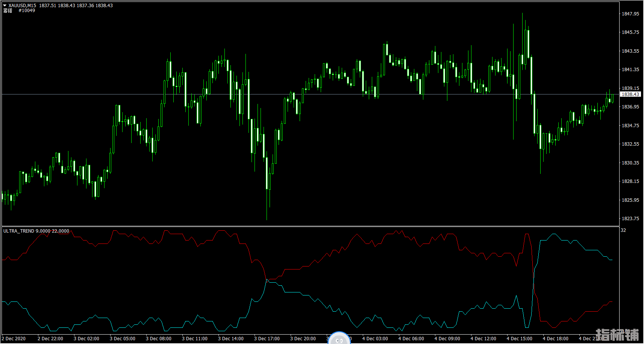The width and height of the screenshot is (644, 344).
Task: Click the #10049 order label
Action: pyautogui.click(x=27, y=11)
